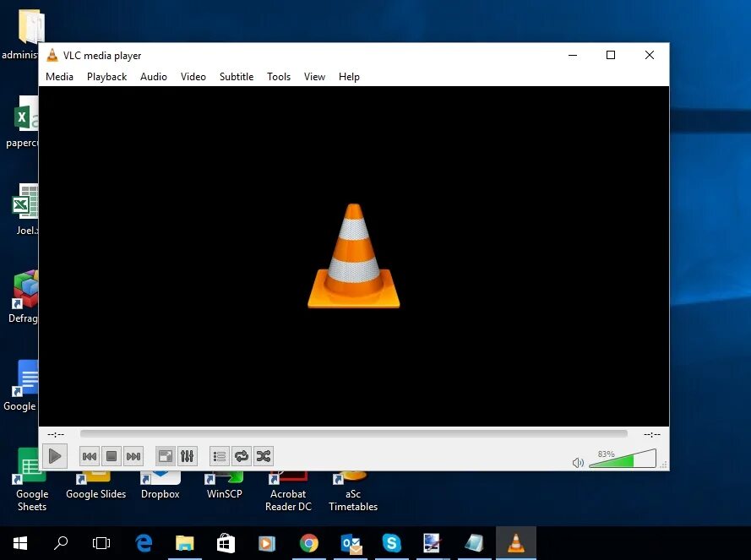Click the playback seek bar
This screenshot has height=560, width=751.
click(x=354, y=434)
